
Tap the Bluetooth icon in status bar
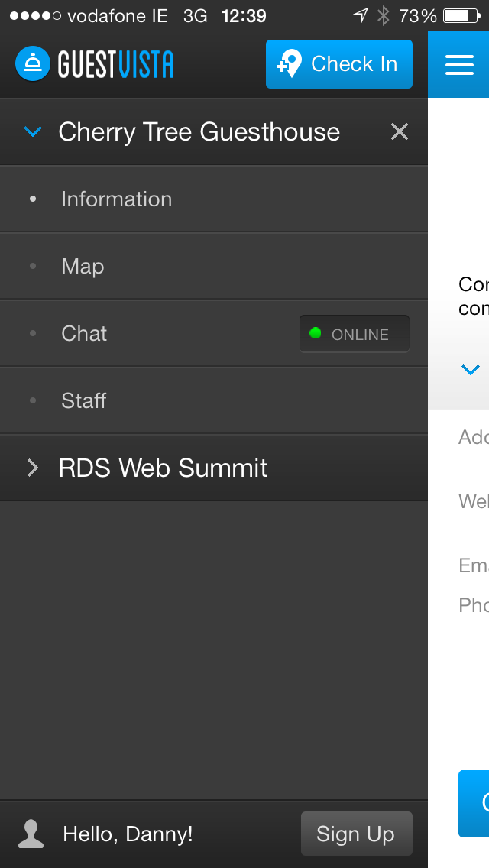(384, 16)
